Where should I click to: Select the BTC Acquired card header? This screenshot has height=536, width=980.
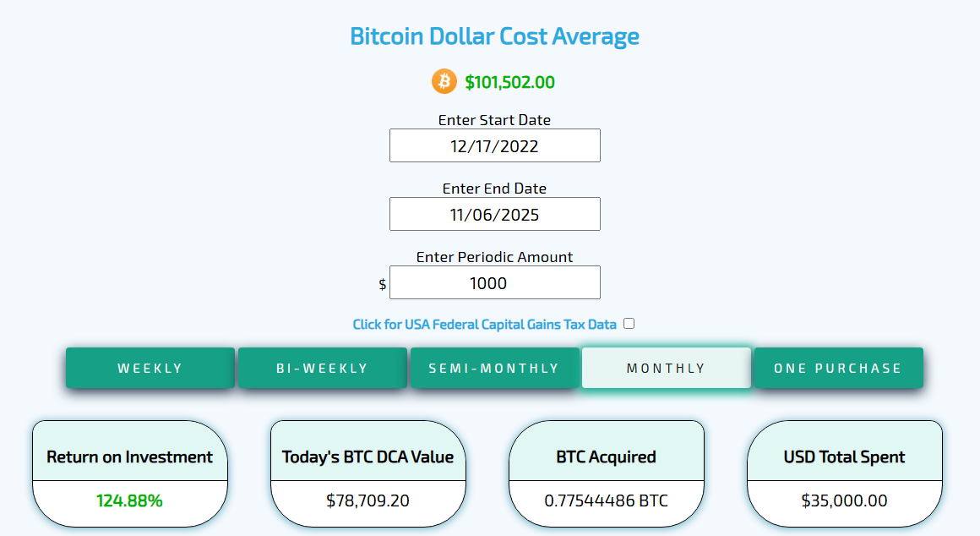click(x=606, y=457)
